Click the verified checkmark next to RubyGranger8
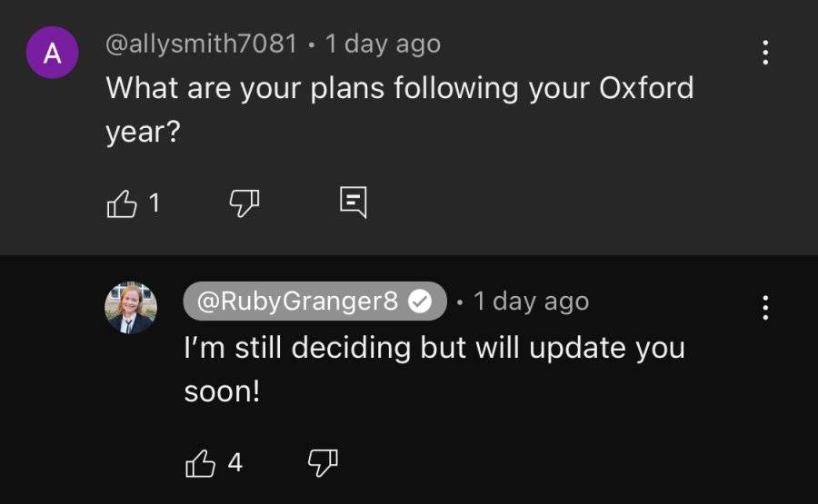Image resolution: width=818 pixels, height=504 pixels. pyautogui.click(x=420, y=301)
